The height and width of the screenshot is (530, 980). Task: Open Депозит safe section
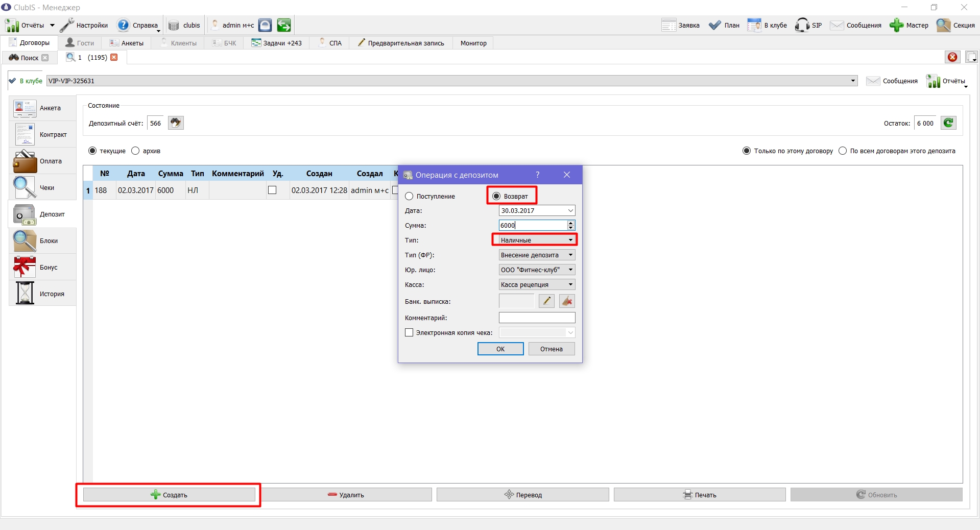pyautogui.click(x=42, y=214)
